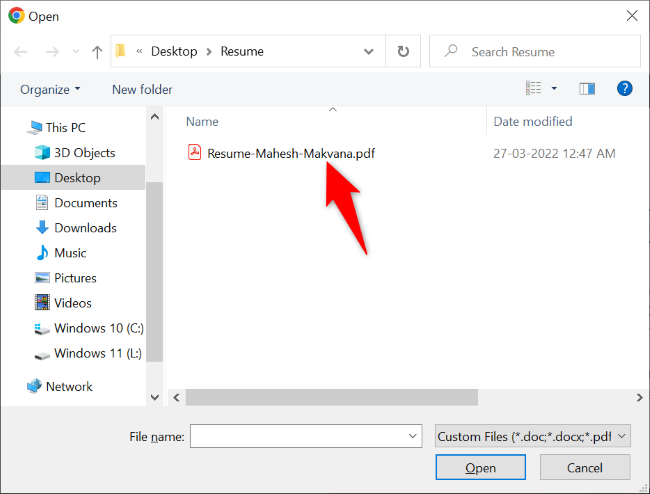Refresh the Resume folder view
Viewport: 650px width, 494px height.
(x=403, y=51)
